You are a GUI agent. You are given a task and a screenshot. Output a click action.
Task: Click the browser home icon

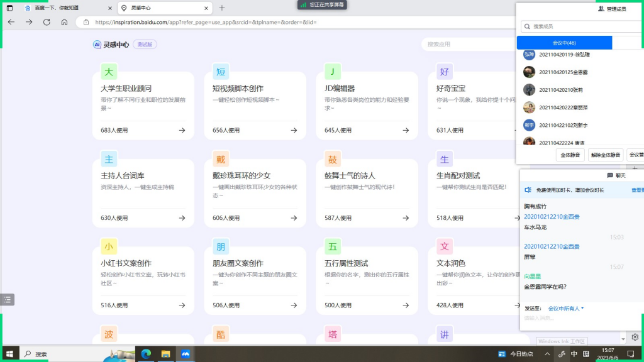[64, 22]
